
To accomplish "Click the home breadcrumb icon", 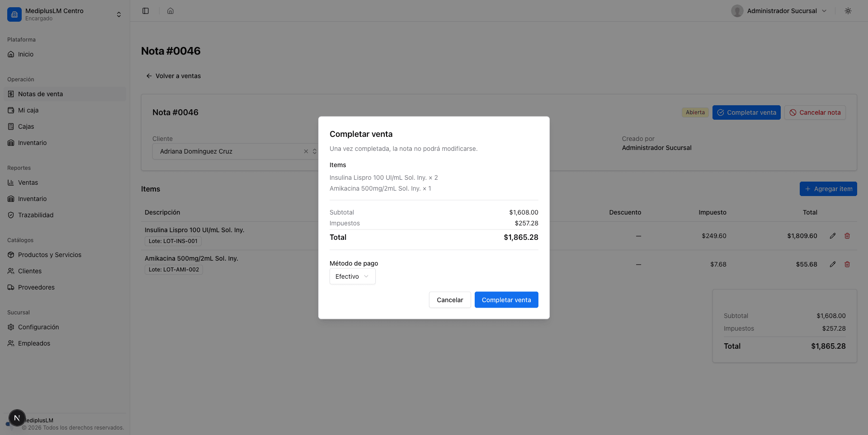I will (x=170, y=11).
